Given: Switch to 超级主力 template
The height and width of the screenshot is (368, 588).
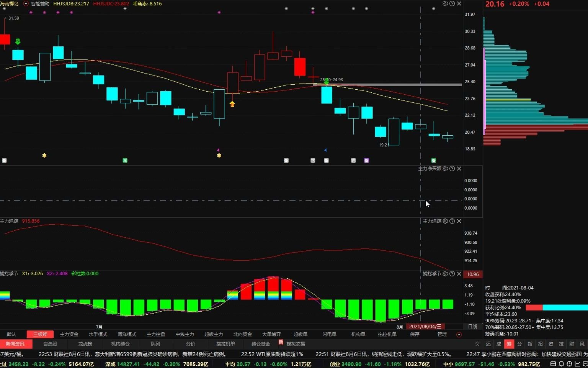Looking at the screenshot, I should pyautogui.click(x=214, y=335).
